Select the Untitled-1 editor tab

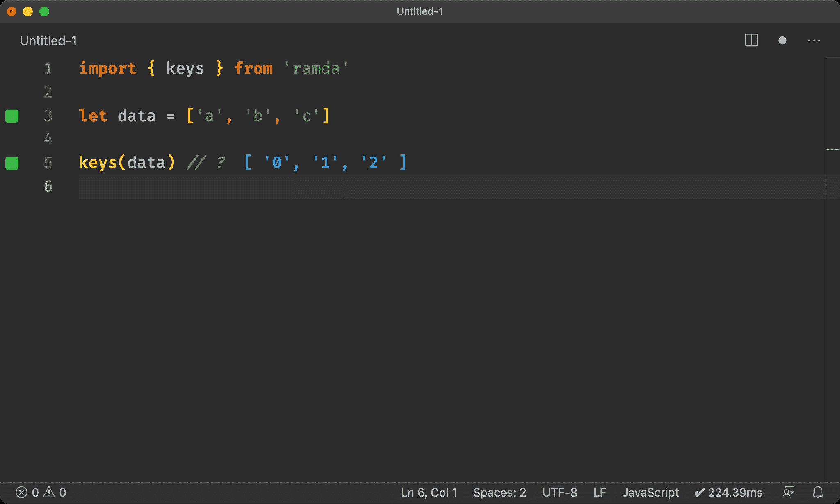point(48,41)
